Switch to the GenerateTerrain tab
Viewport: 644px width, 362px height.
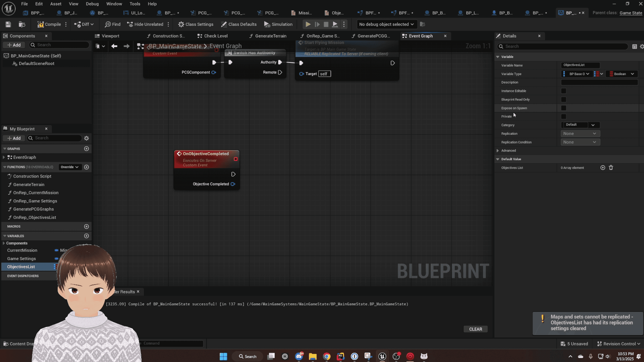(x=270, y=36)
